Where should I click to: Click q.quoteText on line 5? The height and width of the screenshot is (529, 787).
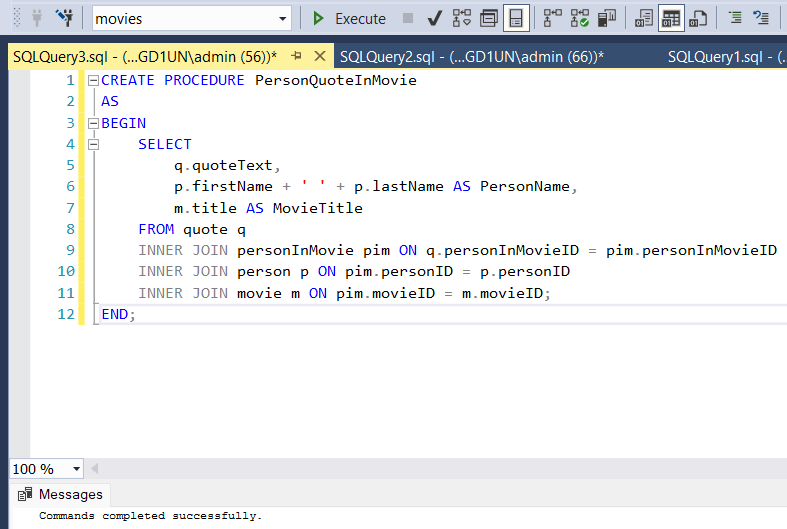click(225, 166)
